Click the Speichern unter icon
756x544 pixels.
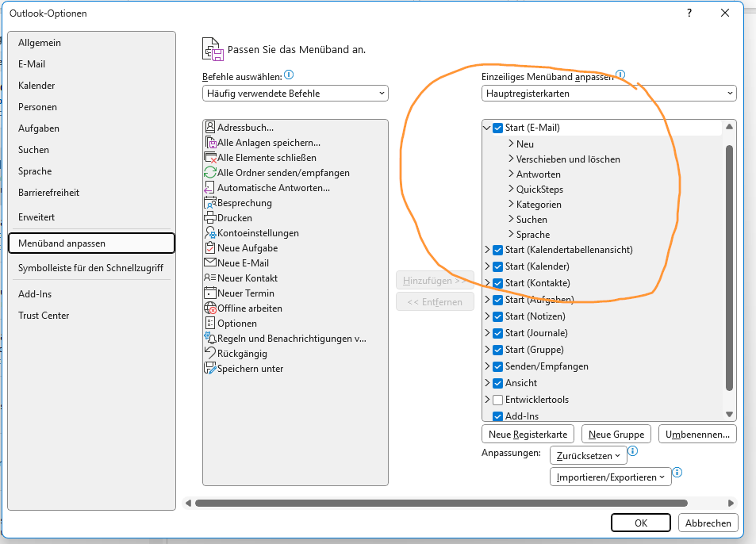pyautogui.click(x=210, y=368)
